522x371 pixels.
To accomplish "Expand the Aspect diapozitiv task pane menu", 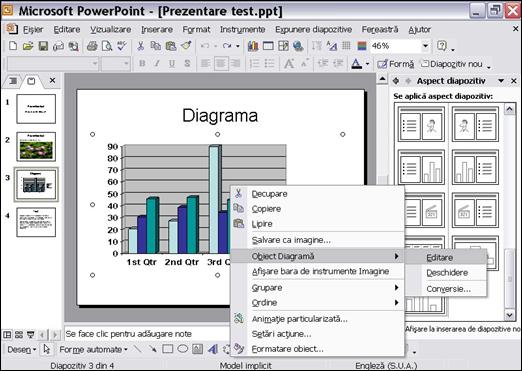I will (x=501, y=81).
